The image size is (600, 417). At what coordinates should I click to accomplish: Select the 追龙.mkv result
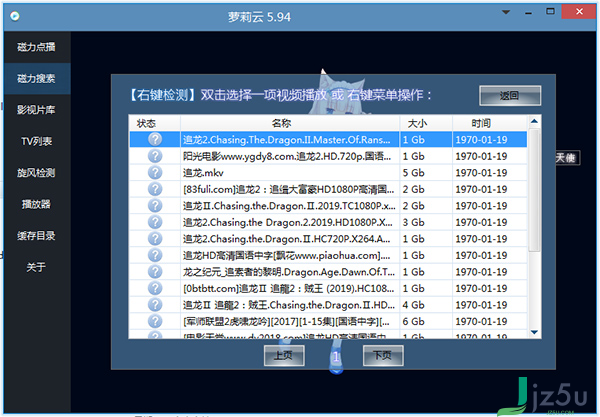pyautogui.click(x=328, y=173)
